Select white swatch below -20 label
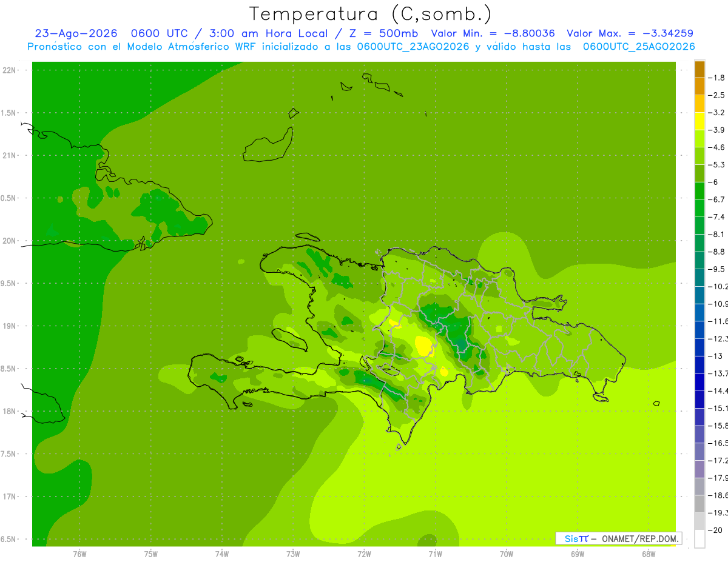This screenshot has height=562, width=728. 699,538
